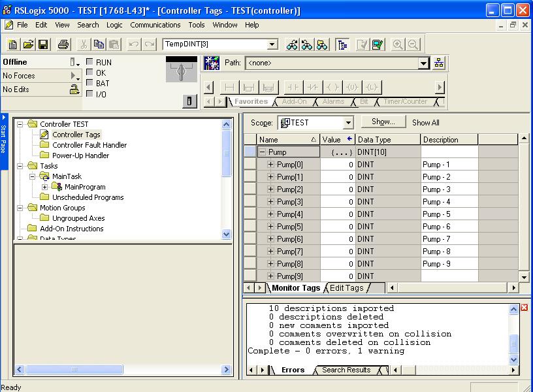Click the Undo arrow icon
This screenshot has height=392, width=533.
coord(134,44)
